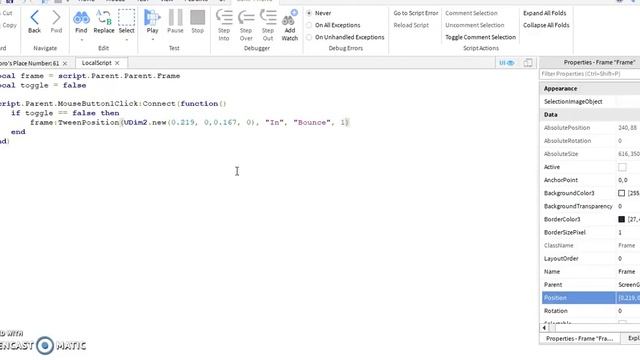
Task: Switch to the LocalScript tab
Action: pos(97,63)
